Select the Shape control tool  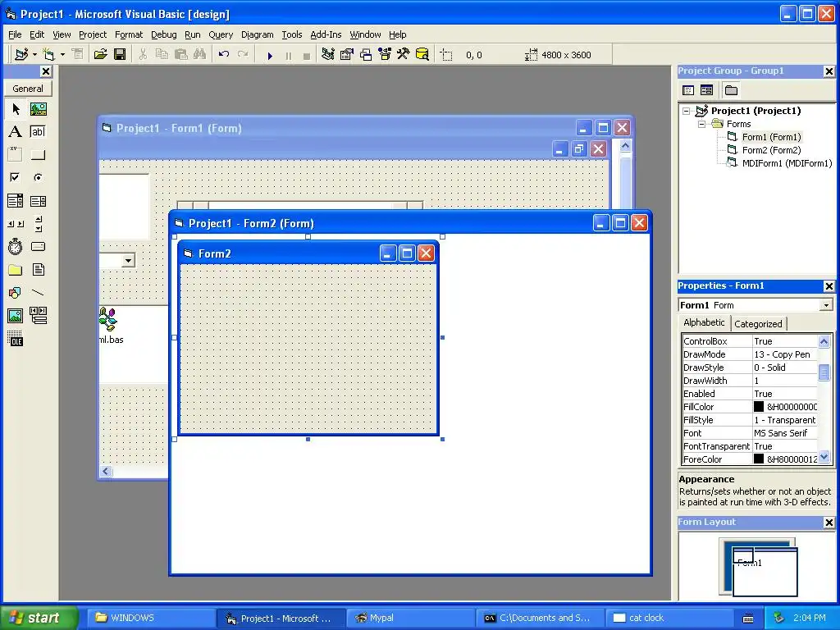coord(16,293)
